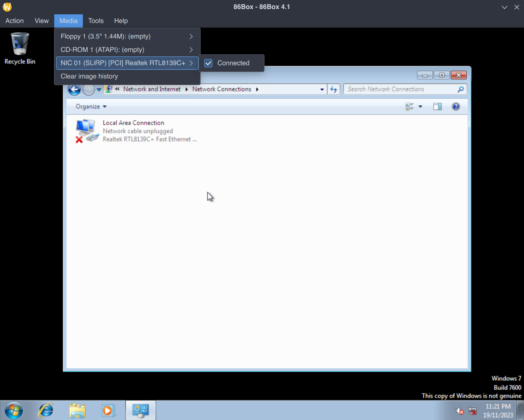Click the volume icon in the system tray
Screen dimensions: 524x420
coord(459,411)
